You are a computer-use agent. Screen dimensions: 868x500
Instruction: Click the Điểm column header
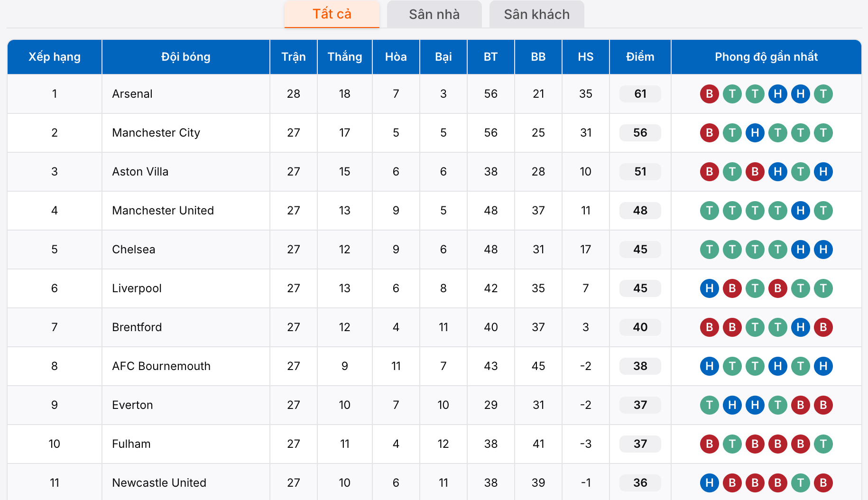(640, 57)
